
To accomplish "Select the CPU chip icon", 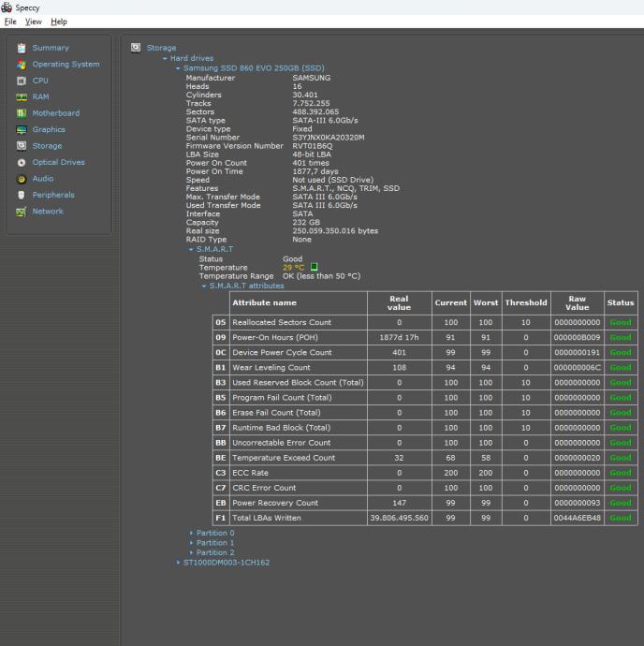I will 22,81.
